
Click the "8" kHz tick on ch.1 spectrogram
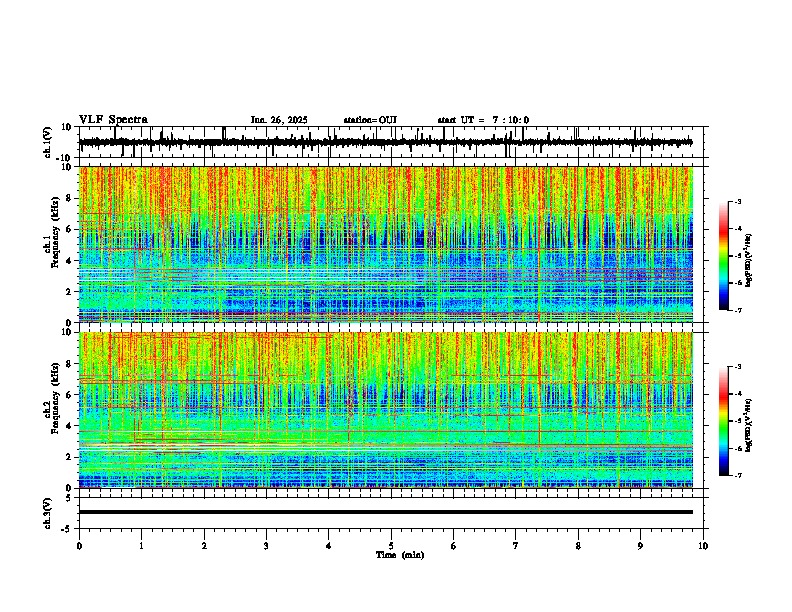click(70, 198)
